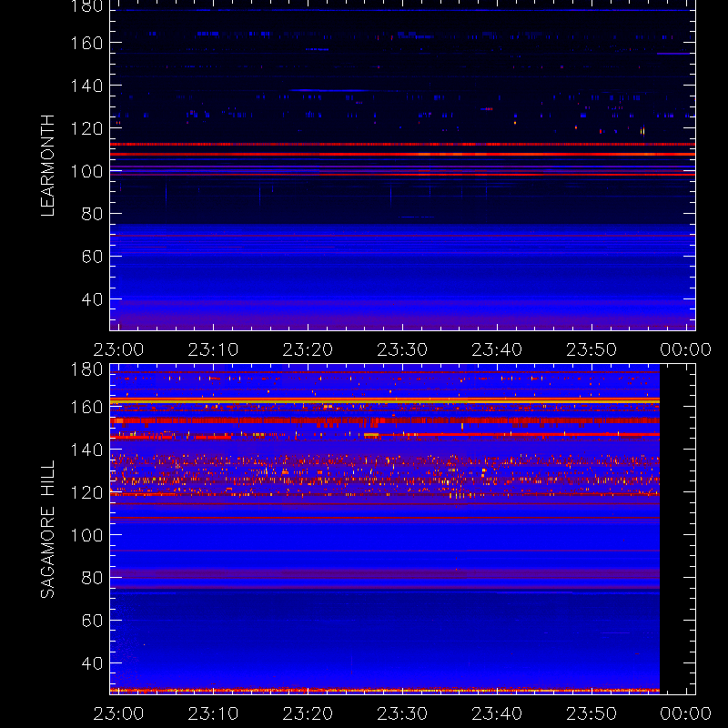728x728 pixels.
Task: Pick the 140 frequency tick on Learmonth axis
Action: coord(86,86)
